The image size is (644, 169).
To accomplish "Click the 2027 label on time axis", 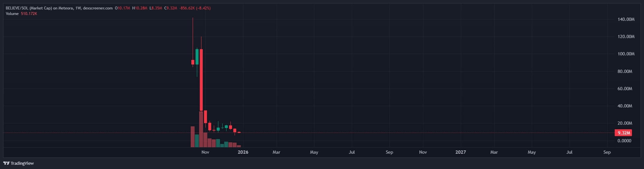I will (460, 152).
